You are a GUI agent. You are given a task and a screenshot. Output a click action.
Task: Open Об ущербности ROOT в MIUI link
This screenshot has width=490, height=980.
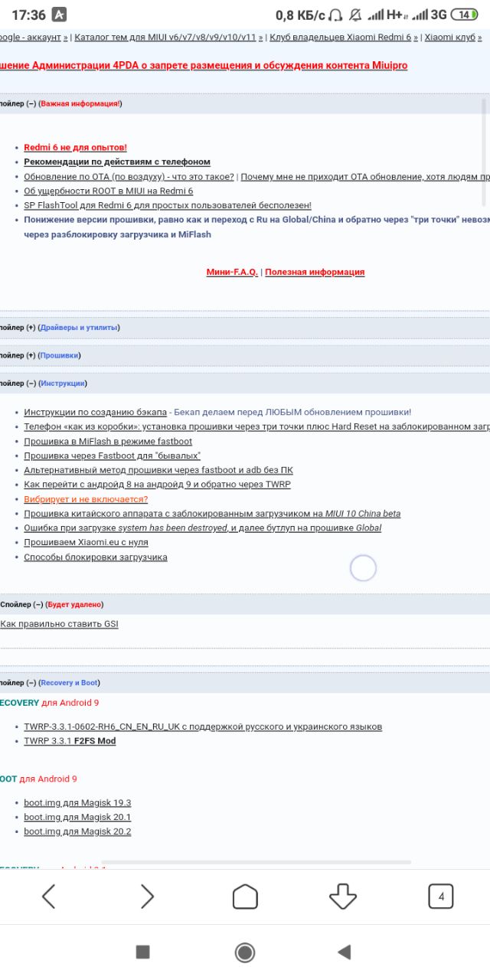(x=108, y=191)
